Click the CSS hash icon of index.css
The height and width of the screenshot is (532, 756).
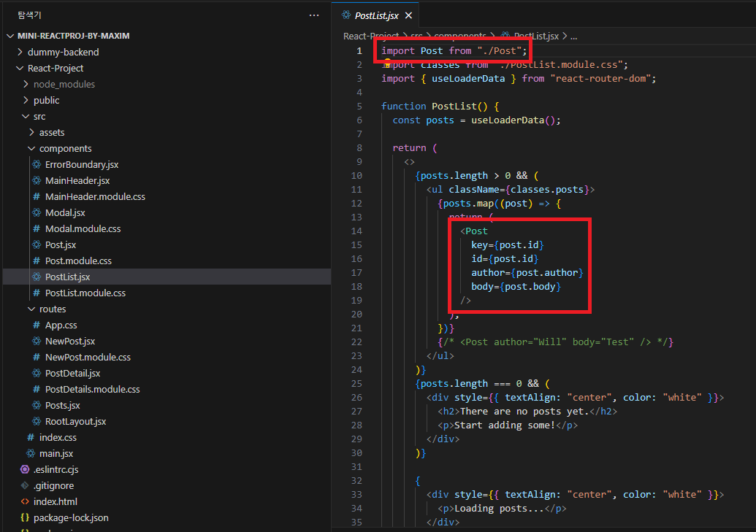(31, 437)
